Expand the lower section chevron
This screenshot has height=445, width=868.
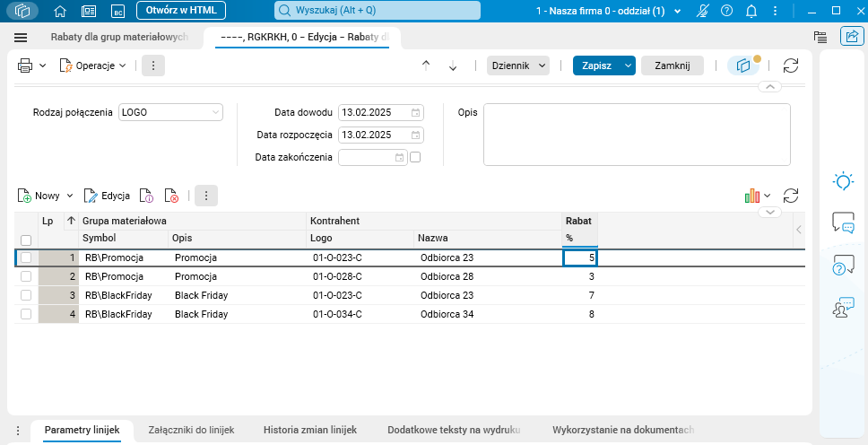(770, 212)
